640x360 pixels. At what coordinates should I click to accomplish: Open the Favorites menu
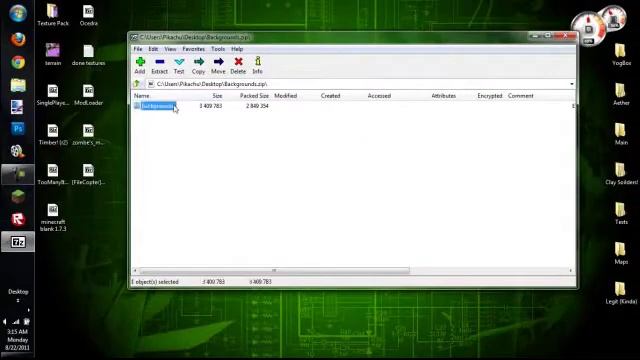click(193, 49)
